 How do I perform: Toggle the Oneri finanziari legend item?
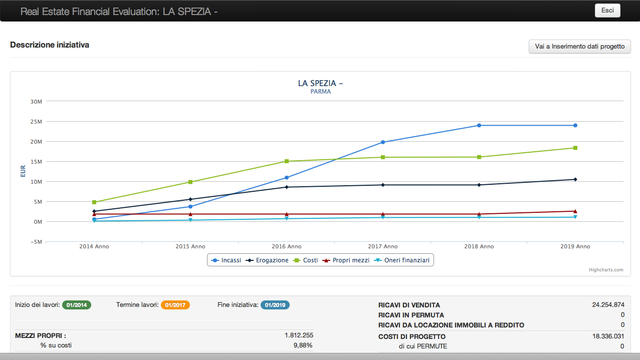pyautogui.click(x=402, y=260)
